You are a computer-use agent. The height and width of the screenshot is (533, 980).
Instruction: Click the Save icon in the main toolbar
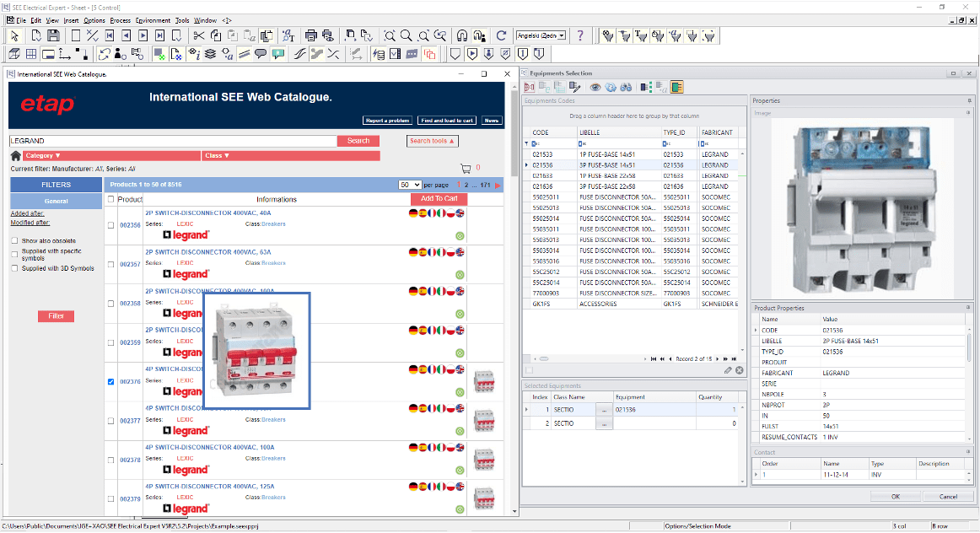(x=52, y=35)
